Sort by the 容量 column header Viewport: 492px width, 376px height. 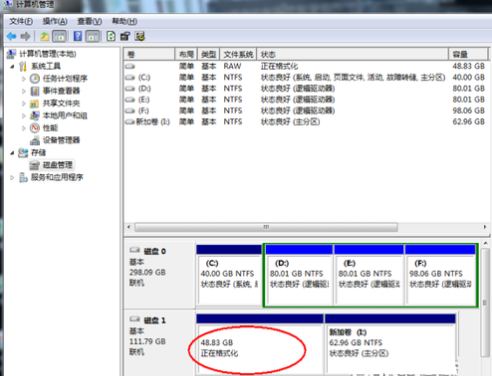468,54
